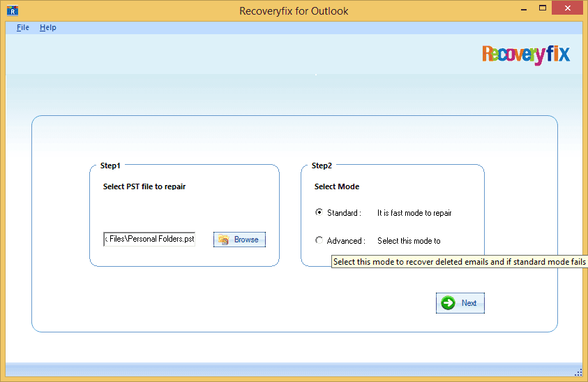Click the PST file path input field
This screenshot has height=382, width=588.
pyautogui.click(x=149, y=240)
